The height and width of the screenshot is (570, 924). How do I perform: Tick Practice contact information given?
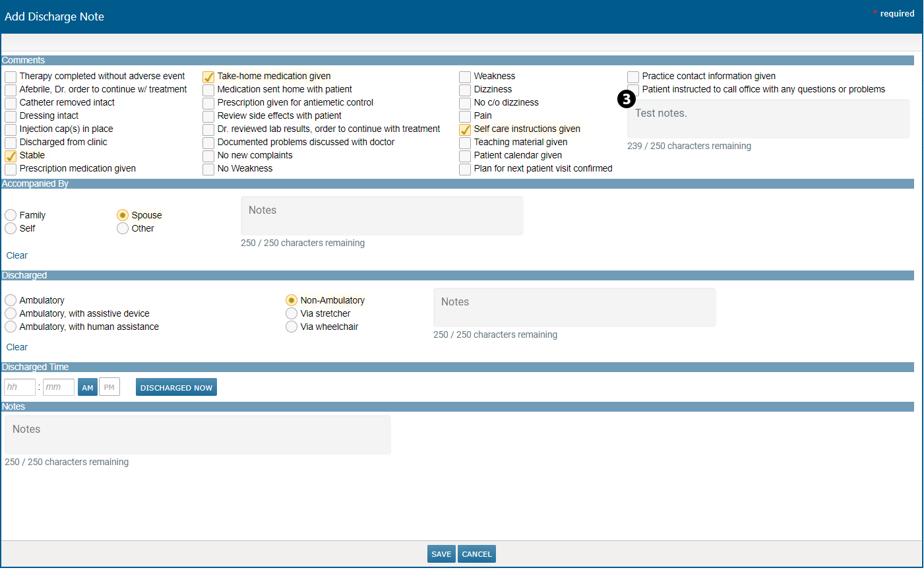633,77
